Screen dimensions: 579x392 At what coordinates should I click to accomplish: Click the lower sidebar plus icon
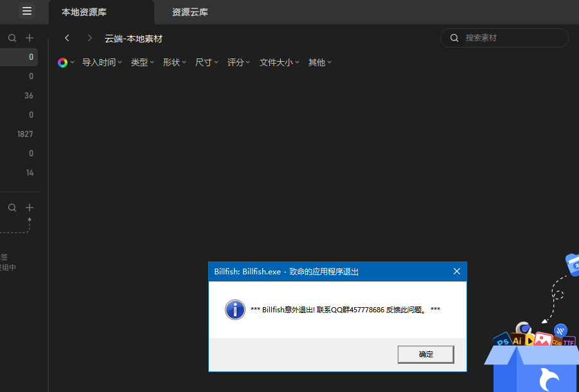click(x=30, y=208)
